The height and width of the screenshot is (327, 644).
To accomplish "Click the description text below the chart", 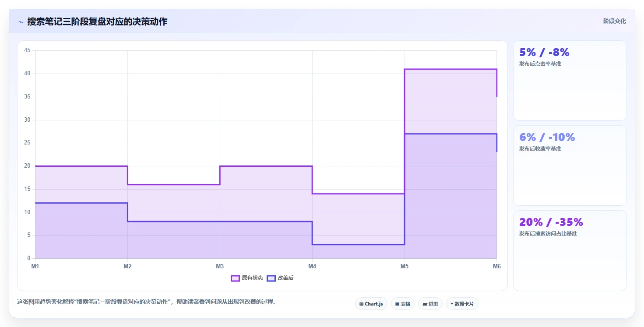I will (147, 302).
